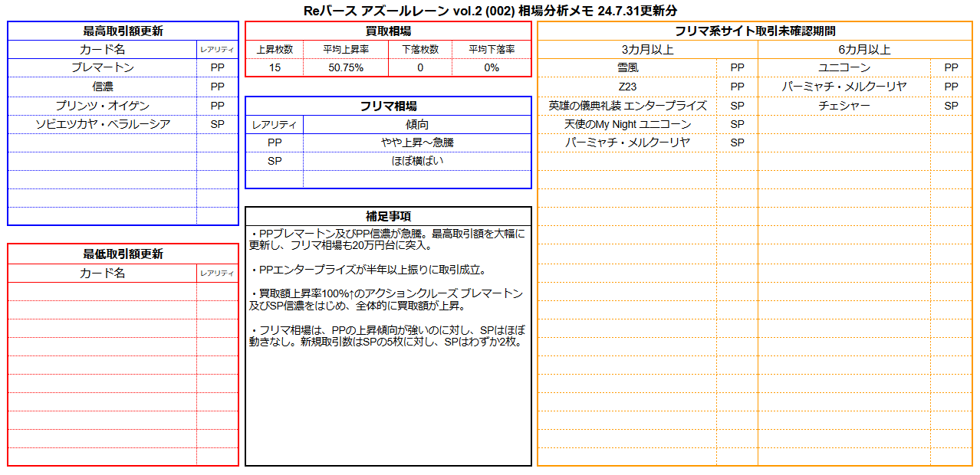Select the 雪風 cell

627,67
